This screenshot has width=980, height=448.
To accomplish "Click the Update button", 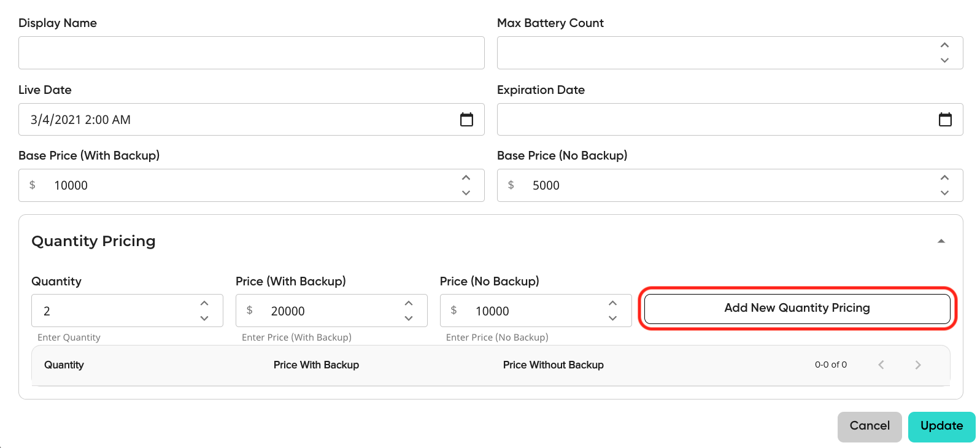I will [941, 427].
